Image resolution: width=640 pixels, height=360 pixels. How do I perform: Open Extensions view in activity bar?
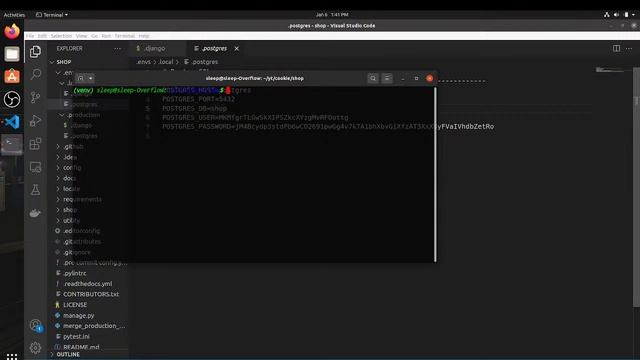36,144
